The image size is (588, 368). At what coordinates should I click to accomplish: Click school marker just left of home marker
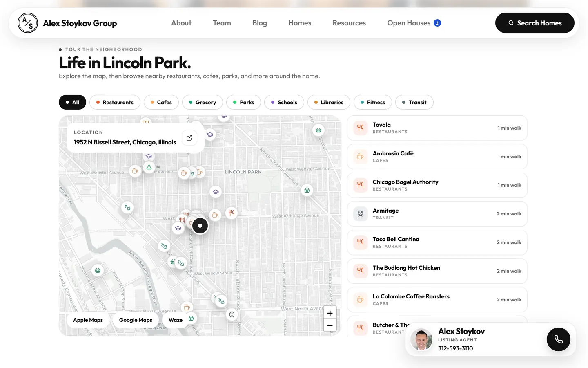pos(178,228)
